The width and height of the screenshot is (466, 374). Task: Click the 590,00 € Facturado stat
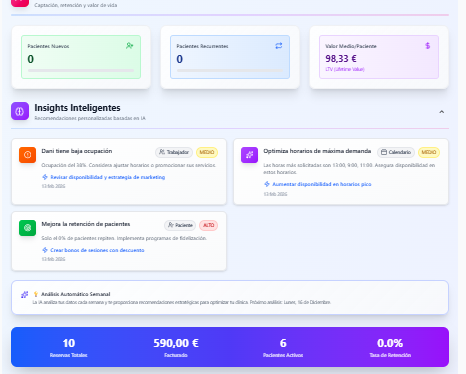[x=176, y=347]
